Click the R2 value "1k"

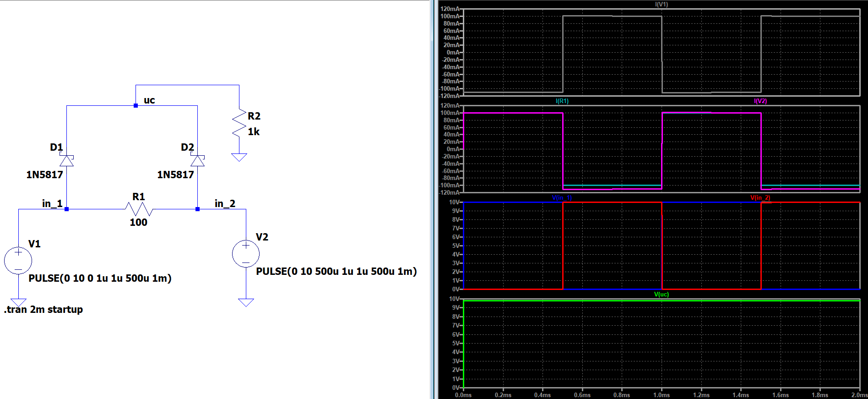pyautogui.click(x=254, y=131)
